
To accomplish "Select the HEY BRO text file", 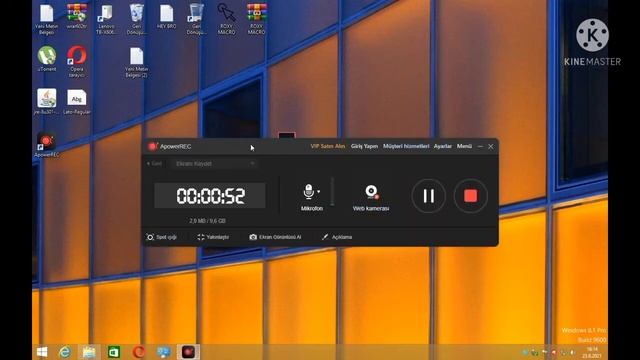I will [x=167, y=17].
